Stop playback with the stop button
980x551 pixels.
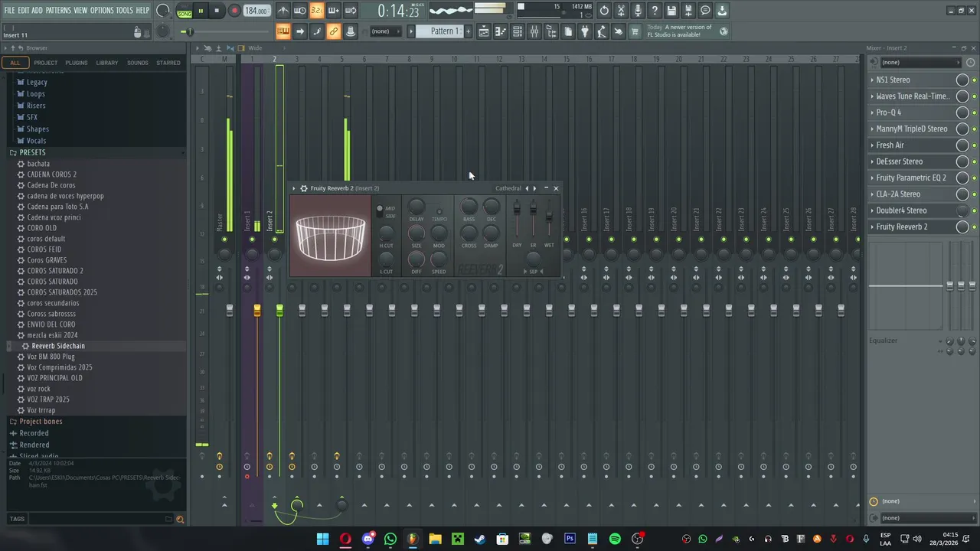pos(217,11)
